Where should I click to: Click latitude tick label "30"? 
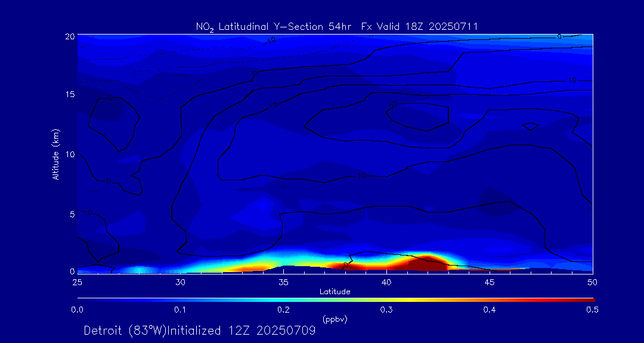tap(180, 282)
